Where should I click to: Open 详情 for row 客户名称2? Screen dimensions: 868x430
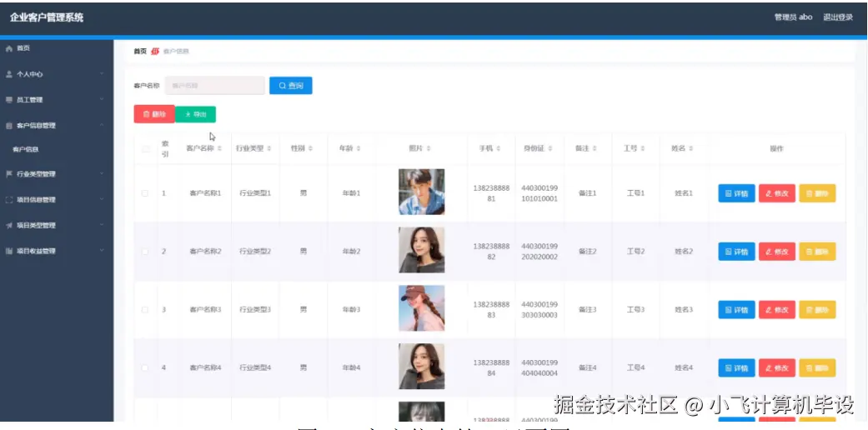pos(736,251)
